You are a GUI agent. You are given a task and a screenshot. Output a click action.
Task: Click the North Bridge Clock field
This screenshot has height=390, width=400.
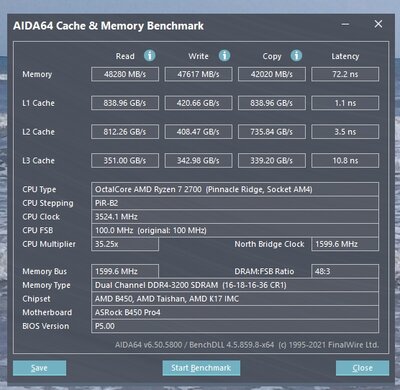[345, 244]
